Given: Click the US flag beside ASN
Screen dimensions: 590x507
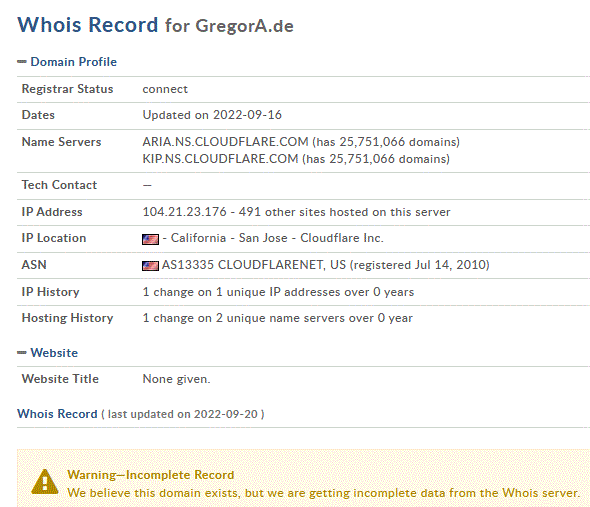Looking at the screenshot, I should 151,266.
